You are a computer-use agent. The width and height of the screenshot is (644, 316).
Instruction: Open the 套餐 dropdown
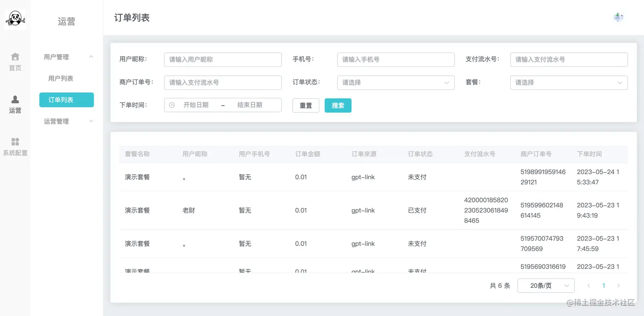569,83
